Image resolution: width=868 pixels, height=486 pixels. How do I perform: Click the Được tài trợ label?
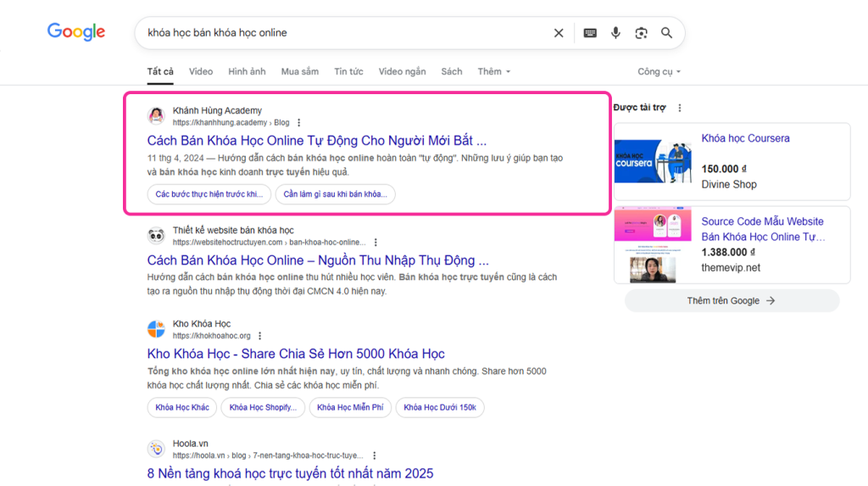639,108
